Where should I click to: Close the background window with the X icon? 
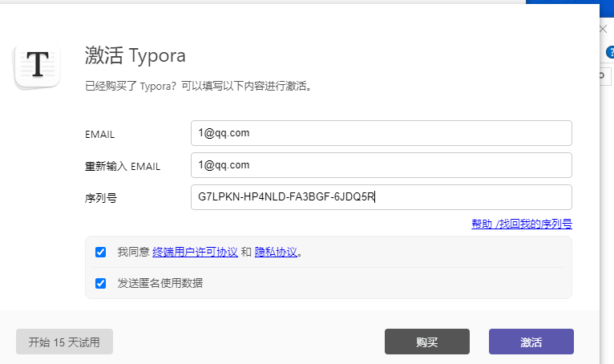tap(604, 29)
